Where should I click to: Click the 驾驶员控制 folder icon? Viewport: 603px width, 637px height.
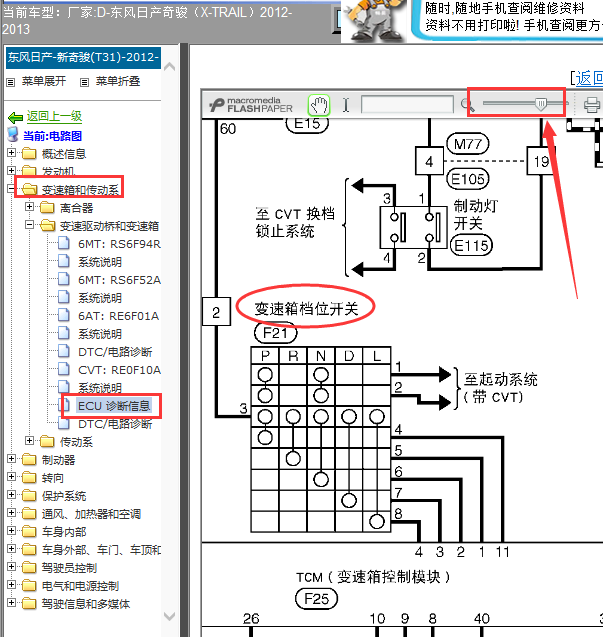tap(29, 567)
